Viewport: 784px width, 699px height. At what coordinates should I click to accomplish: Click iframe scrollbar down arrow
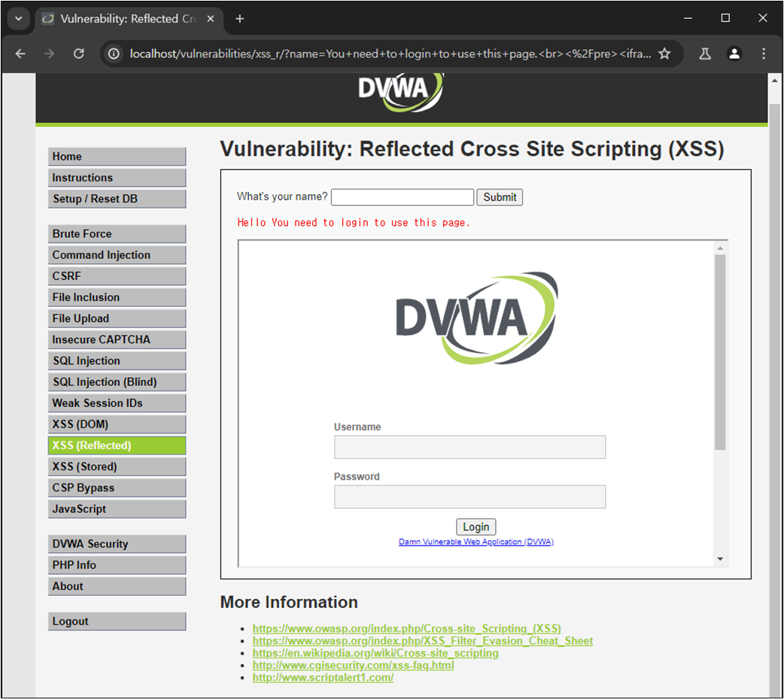(x=720, y=559)
